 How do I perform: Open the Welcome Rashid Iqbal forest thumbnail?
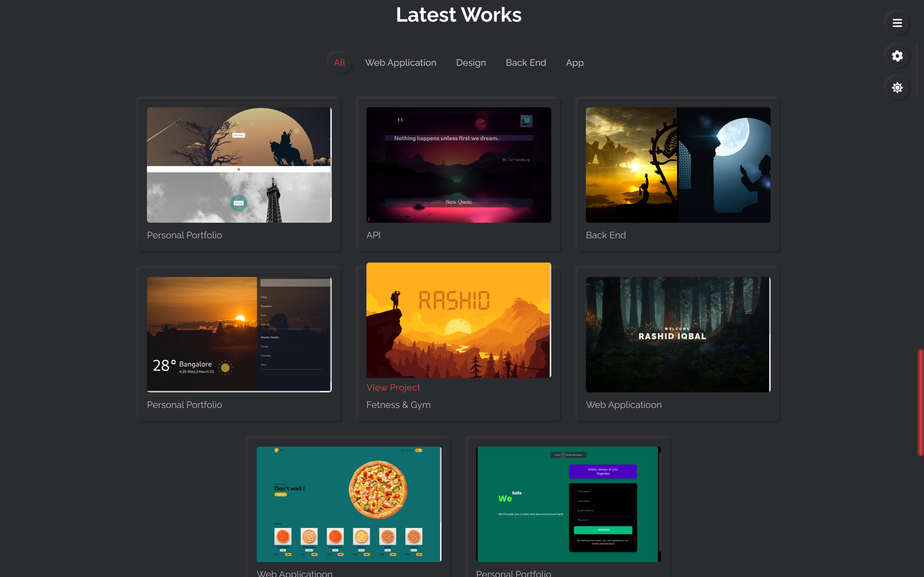(x=678, y=335)
